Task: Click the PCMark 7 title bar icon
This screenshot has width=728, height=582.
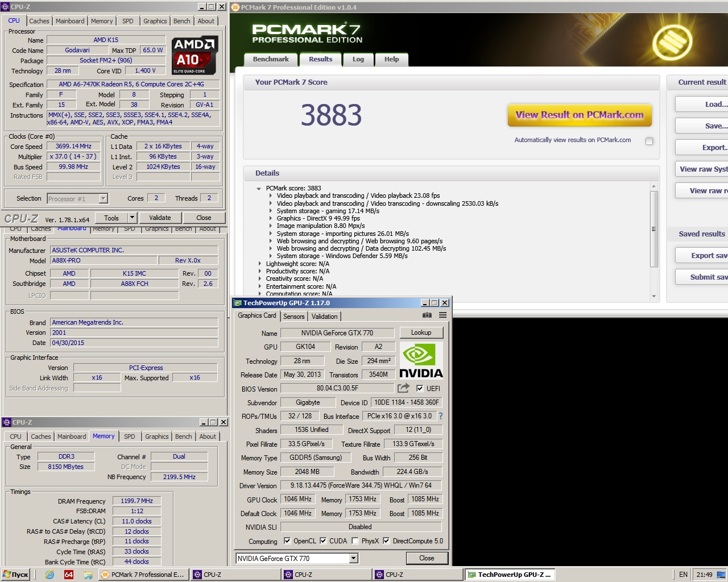Action: tap(235, 7)
